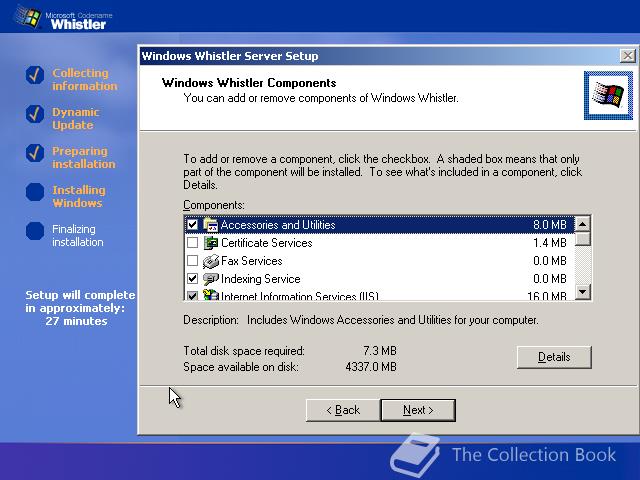Click the 8.0 MB size value
This screenshot has width=640, height=480.
pos(549,225)
